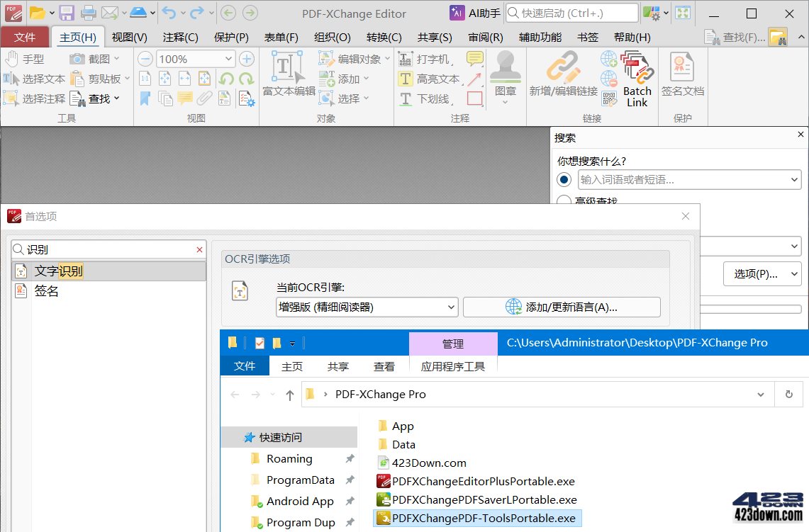809x532 pixels.
Task: Expand the search phrase input dropdown arrow
Action: (794, 180)
